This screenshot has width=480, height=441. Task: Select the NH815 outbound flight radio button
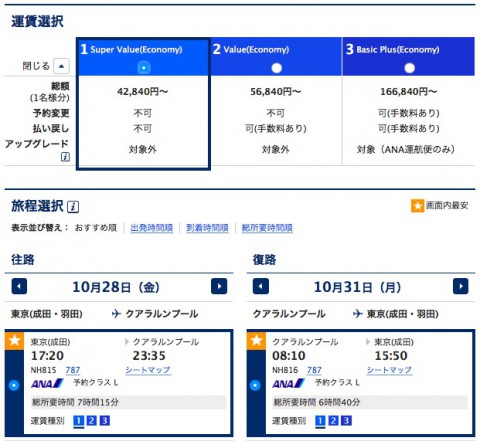(x=14, y=385)
